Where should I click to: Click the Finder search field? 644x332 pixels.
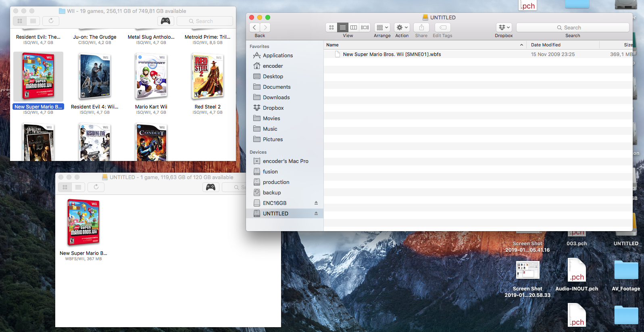tap(573, 27)
